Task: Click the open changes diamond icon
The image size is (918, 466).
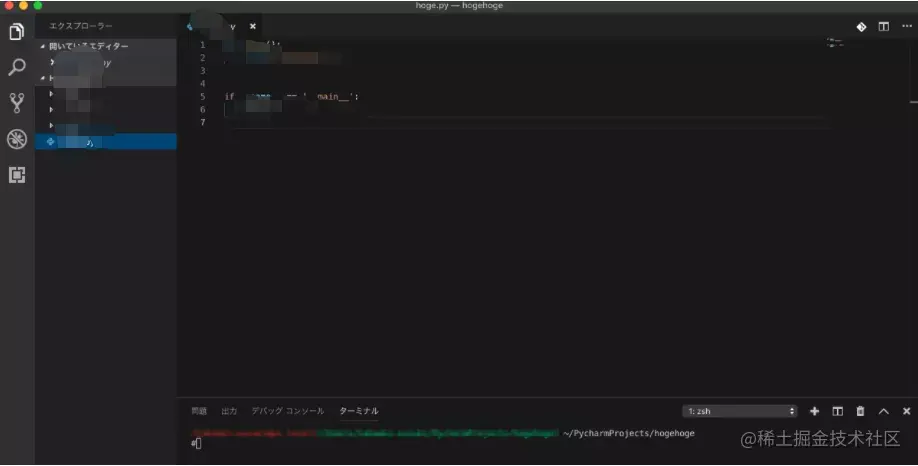Action: (861, 26)
